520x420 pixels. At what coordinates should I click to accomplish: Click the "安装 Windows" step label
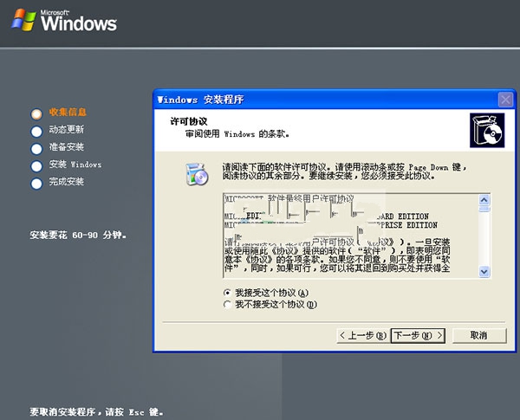(75, 164)
